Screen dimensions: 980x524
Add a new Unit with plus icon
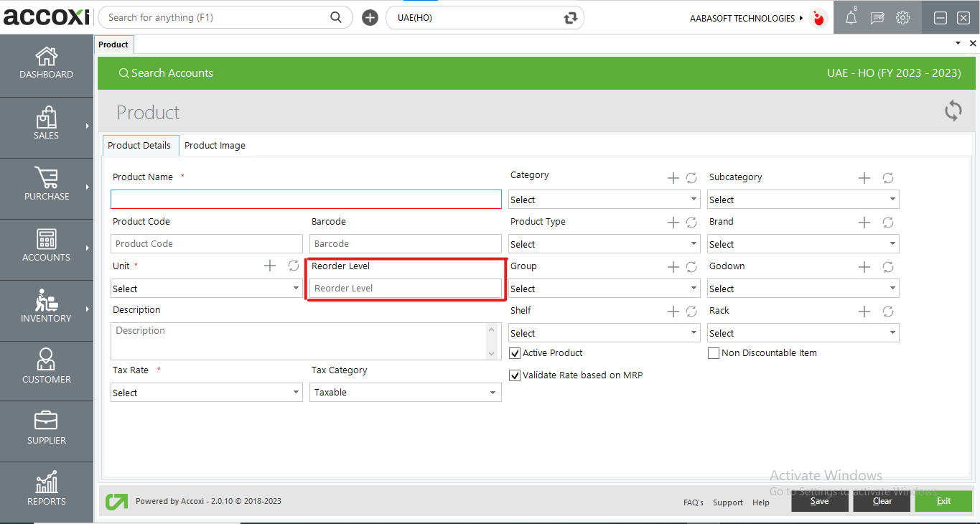pyautogui.click(x=270, y=266)
